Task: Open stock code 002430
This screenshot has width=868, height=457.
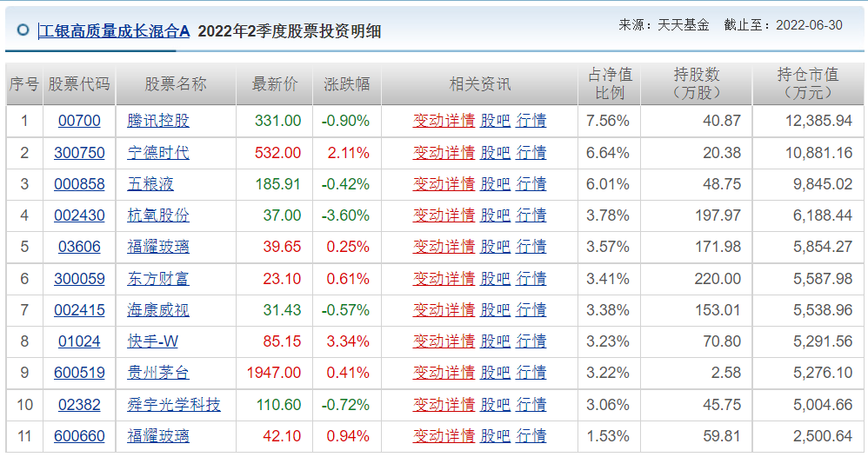Action: tap(79, 215)
